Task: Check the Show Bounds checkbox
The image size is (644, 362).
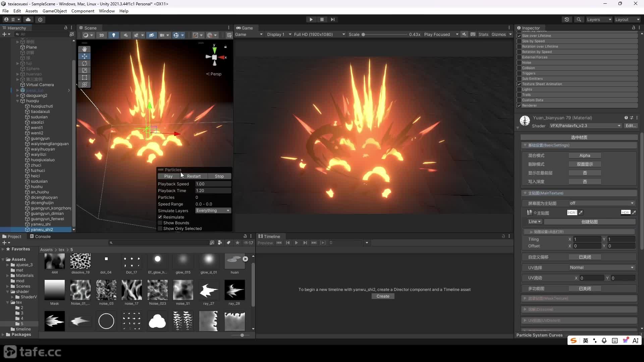Action: coord(160,223)
